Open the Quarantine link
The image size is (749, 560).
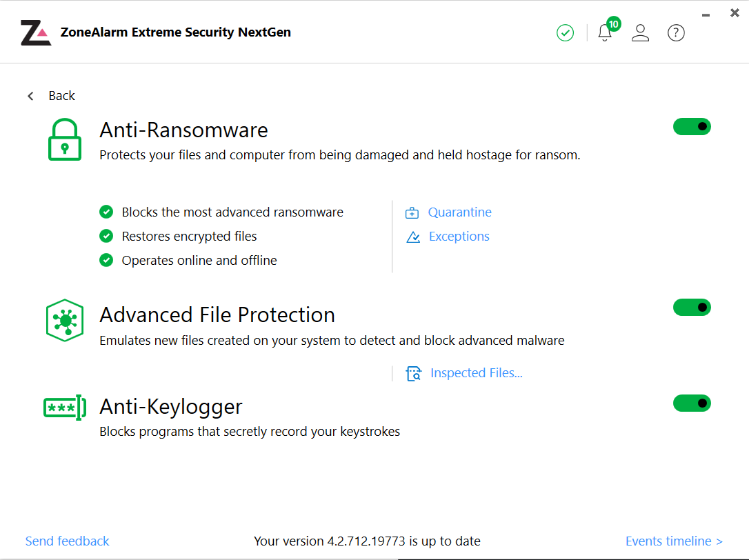(x=459, y=212)
